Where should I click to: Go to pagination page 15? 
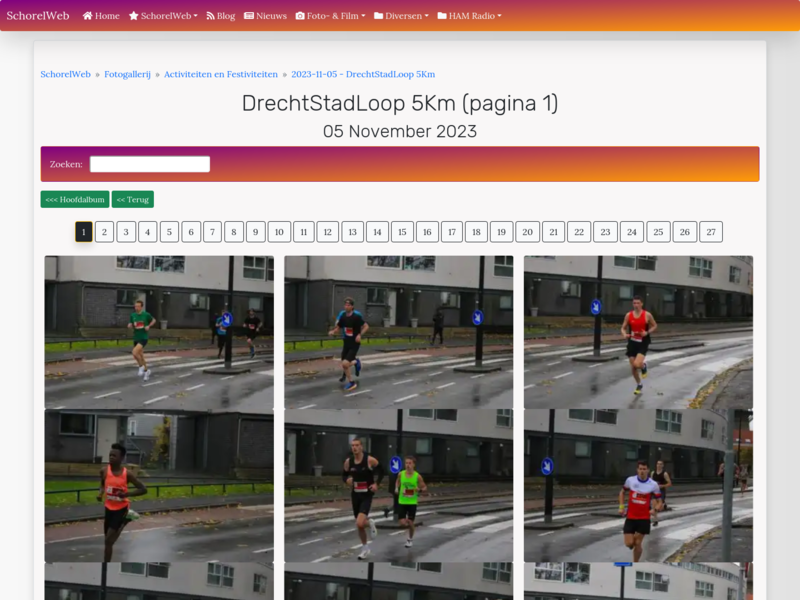402,232
